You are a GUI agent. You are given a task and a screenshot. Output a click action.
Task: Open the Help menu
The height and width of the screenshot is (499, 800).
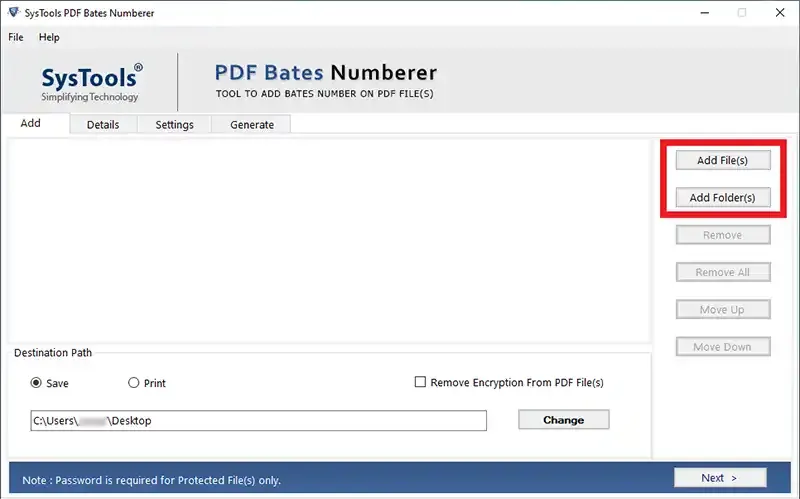coord(49,37)
